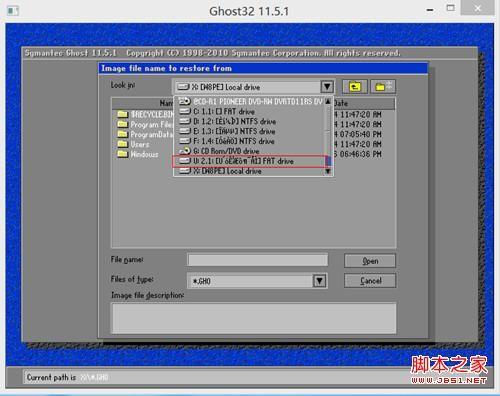Image resolution: width=500 pixels, height=396 pixels.
Task: Click the up-one-level yellow folder icon
Action: 355,87
